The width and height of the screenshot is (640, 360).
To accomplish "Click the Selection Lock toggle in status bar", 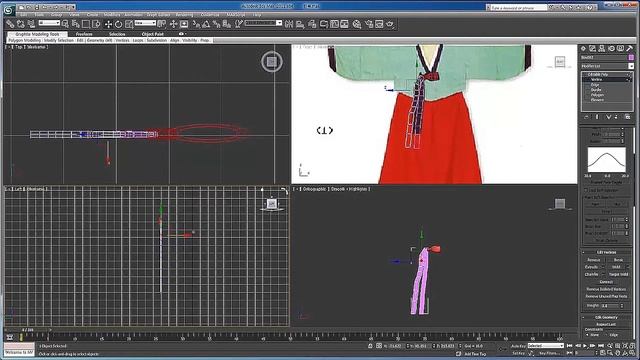I will [370, 346].
